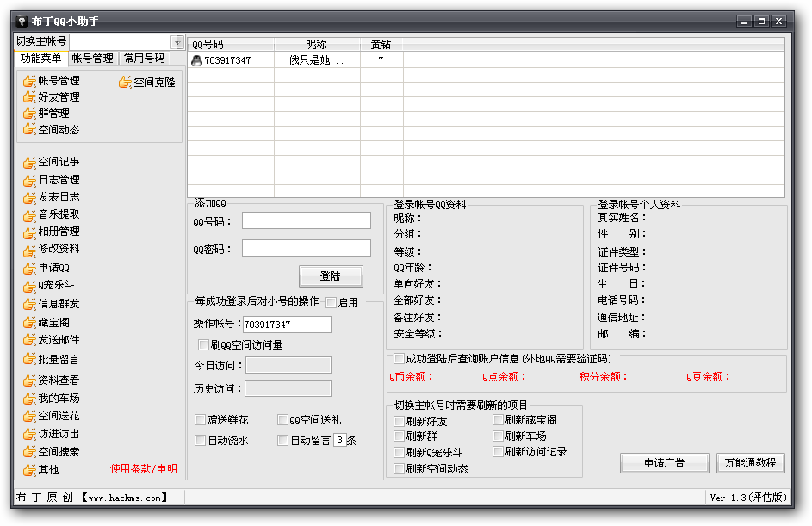Check the 赠送鲜花 option

pyautogui.click(x=200, y=419)
